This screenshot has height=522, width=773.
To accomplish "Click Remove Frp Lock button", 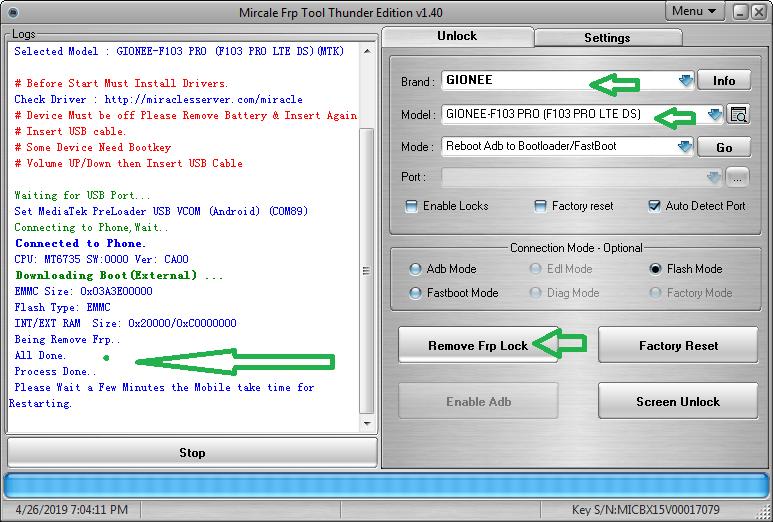I will (478, 345).
